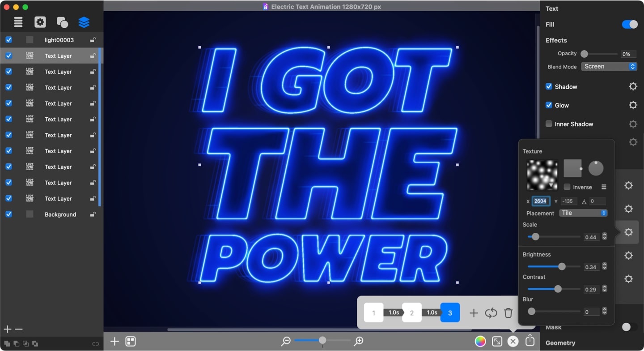Uncheck the Shadow effect
This screenshot has height=351, width=644.
549,86
